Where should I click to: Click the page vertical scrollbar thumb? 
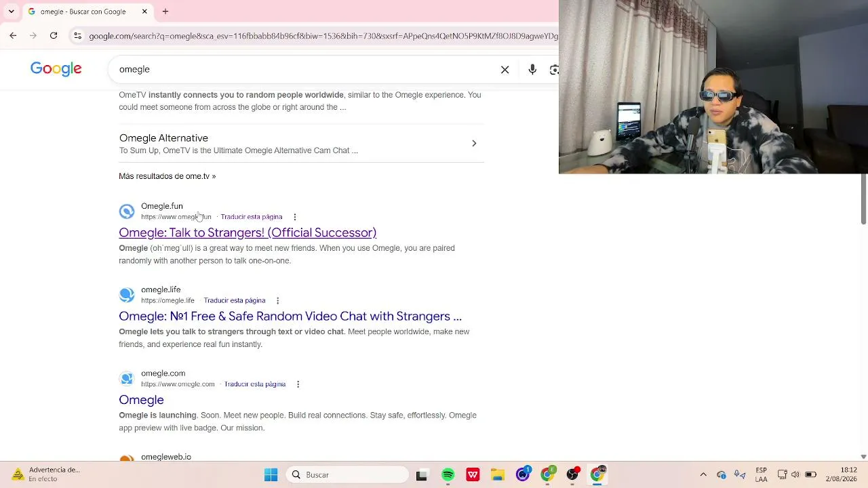(x=863, y=199)
